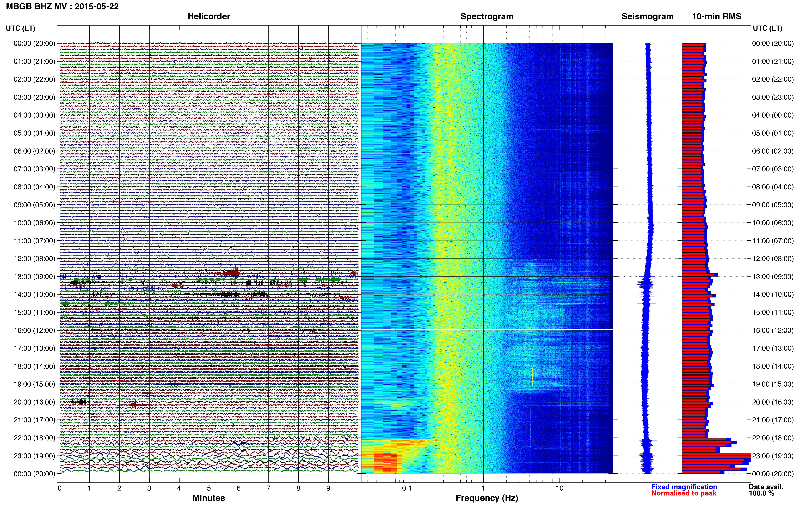Viewport: 812px width, 508px height.
Task: Click left time label 06:00 (02:00)
Action: click(34, 151)
